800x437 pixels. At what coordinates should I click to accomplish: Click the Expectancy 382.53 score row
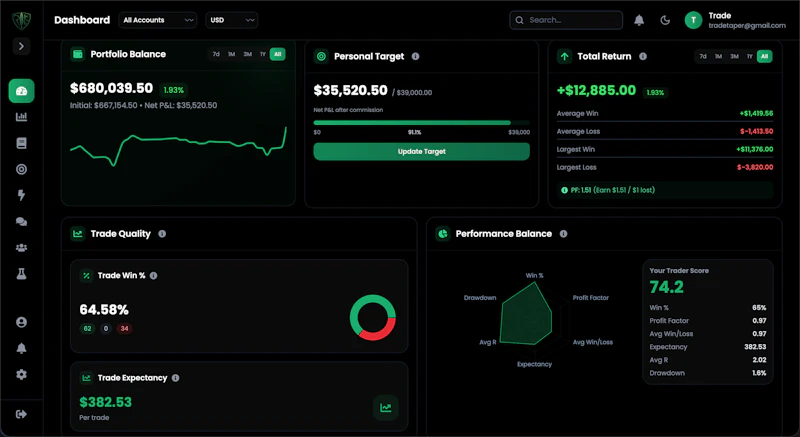(708, 347)
